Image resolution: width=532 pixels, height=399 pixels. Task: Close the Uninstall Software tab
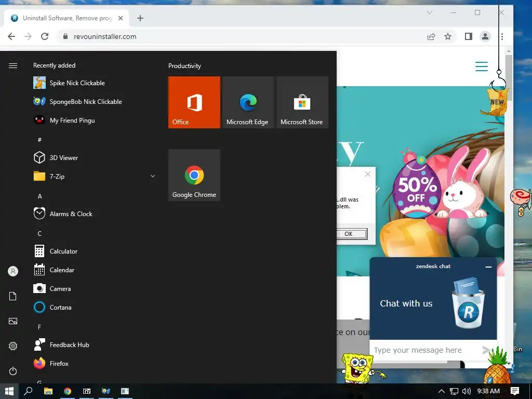(121, 18)
